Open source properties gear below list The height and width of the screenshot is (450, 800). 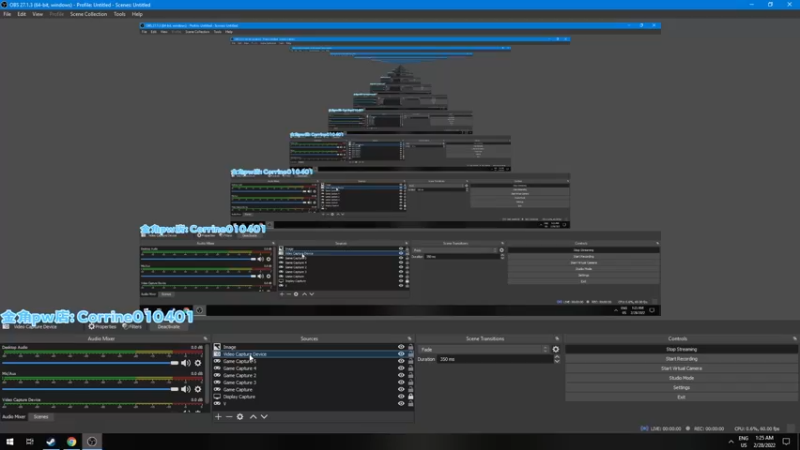tap(240, 417)
